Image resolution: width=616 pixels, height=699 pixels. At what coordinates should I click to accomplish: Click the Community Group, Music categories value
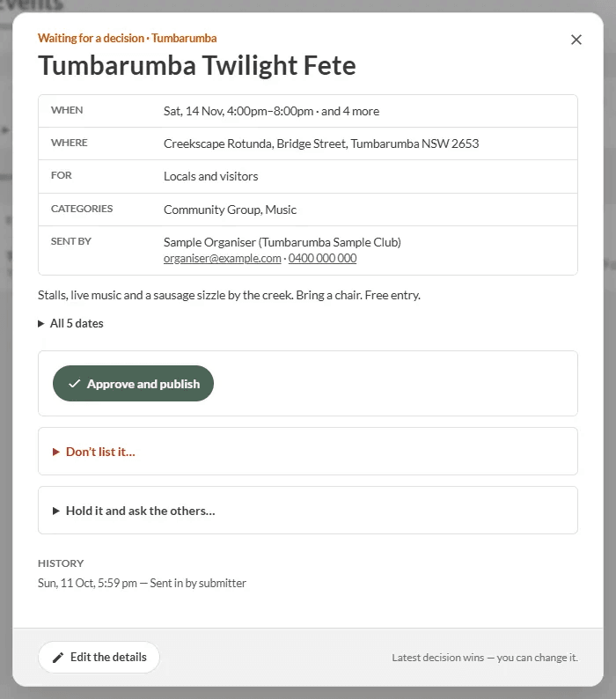point(230,210)
